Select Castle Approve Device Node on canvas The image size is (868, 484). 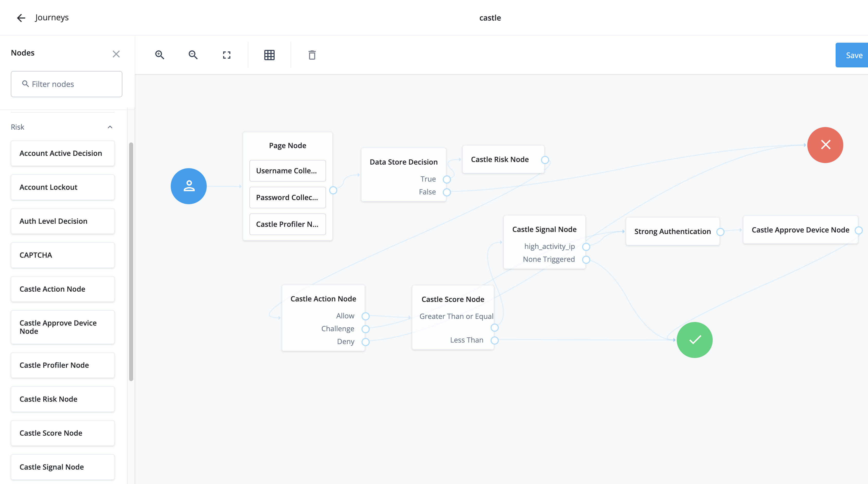tap(800, 230)
